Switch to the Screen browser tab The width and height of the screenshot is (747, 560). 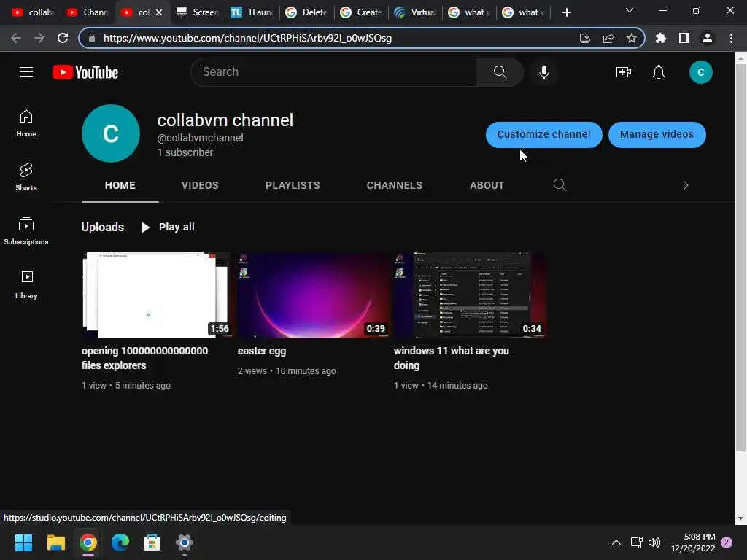(x=198, y=12)
